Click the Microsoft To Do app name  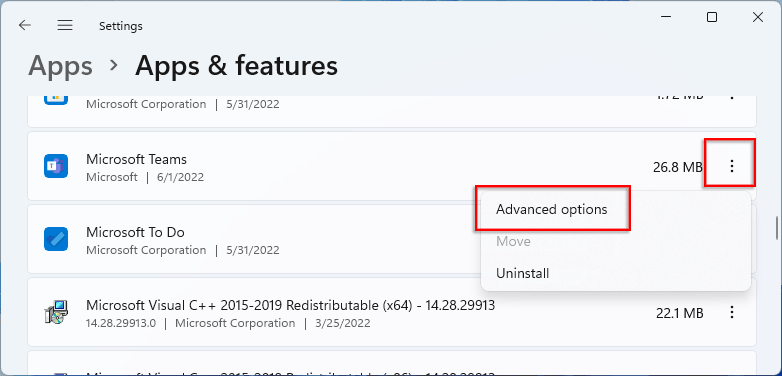(135, 232)
